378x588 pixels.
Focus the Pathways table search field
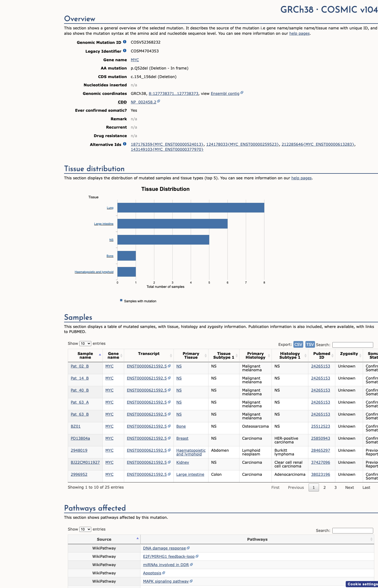coord(353,531)
